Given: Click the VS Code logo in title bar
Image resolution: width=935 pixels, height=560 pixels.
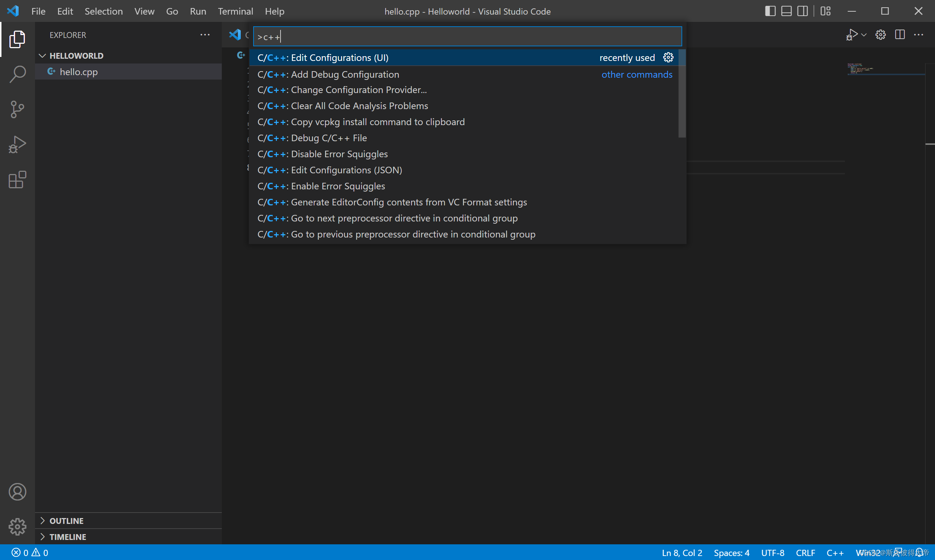Looking at the screenshot, I should pos(13,11).
